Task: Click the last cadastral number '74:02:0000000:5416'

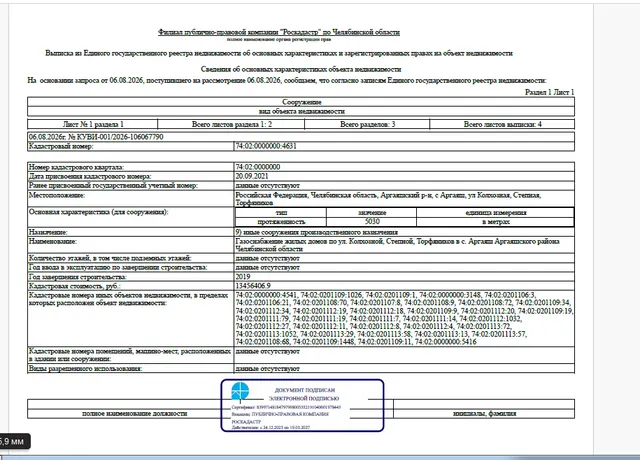Action: tap(445, 342)
